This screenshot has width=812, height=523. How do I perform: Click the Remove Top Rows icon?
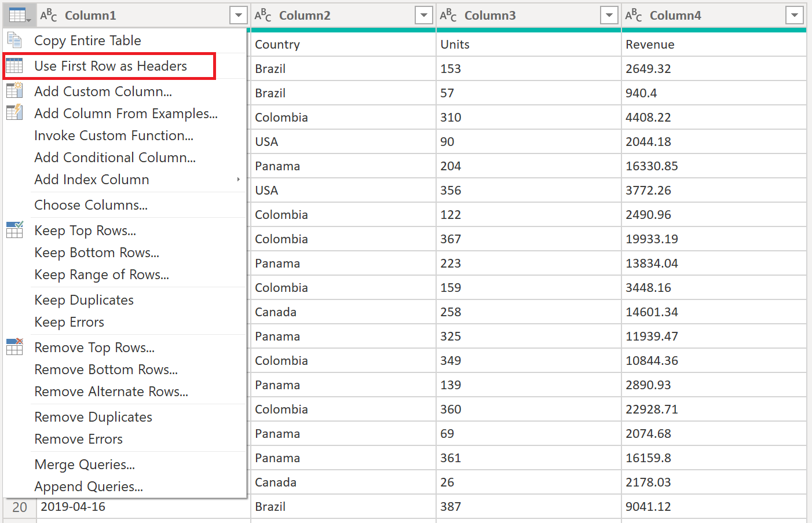(x=14, y=347)
